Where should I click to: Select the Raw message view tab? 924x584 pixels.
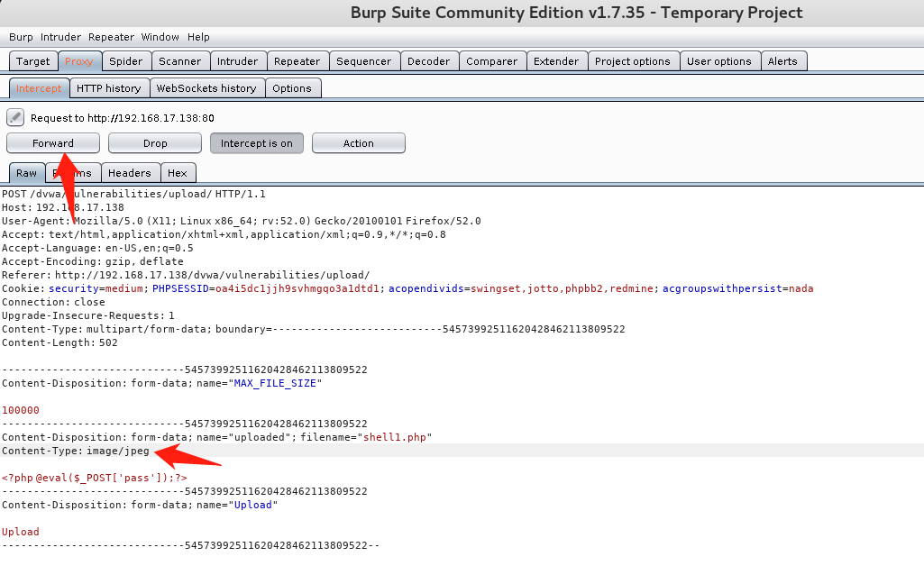26,173
